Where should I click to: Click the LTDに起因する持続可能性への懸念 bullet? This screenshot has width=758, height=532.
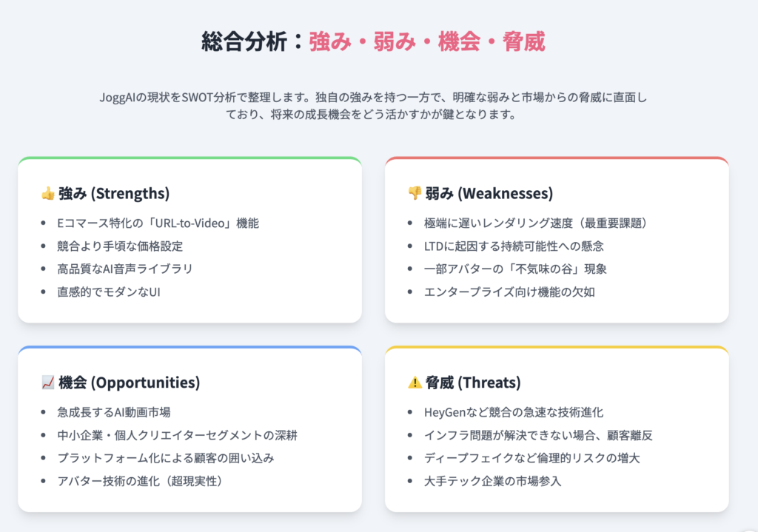point(514,246)
